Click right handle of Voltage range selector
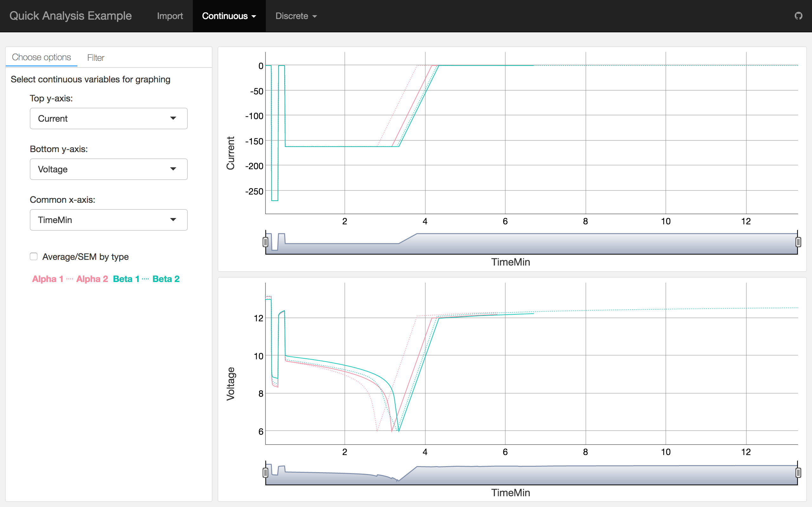 (798, 472)
